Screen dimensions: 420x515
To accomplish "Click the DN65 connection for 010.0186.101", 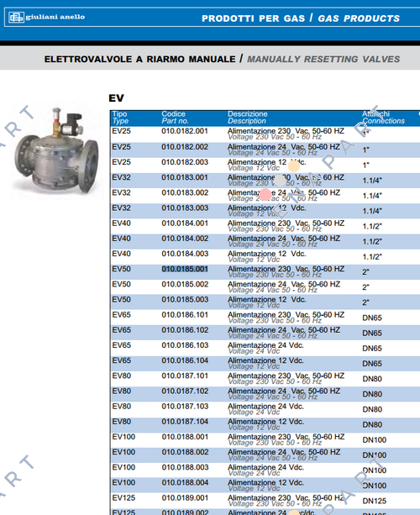I will tap(372, 318).
